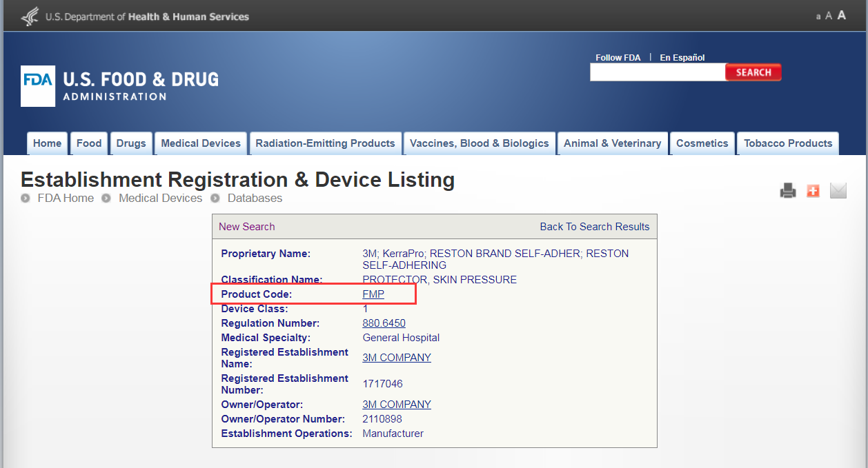Screen dimensions: 868x468
Task: Select the smallest text size a
Action: pos(818,17)
